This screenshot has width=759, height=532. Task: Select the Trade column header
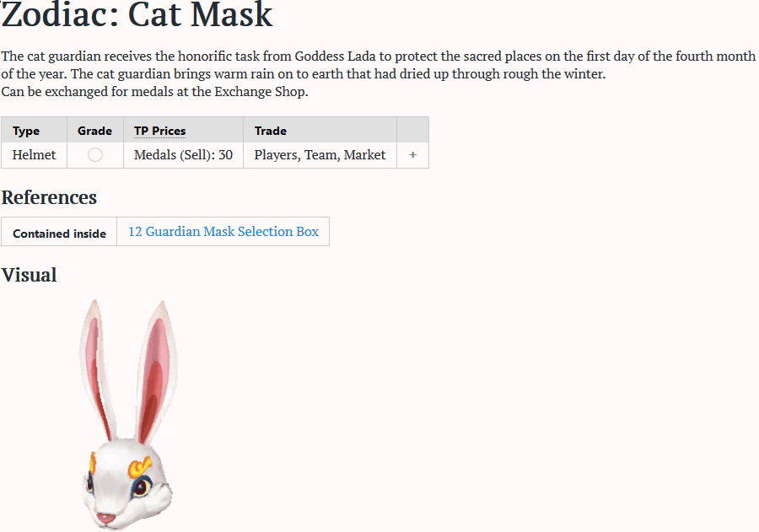[x=271, y=131]
